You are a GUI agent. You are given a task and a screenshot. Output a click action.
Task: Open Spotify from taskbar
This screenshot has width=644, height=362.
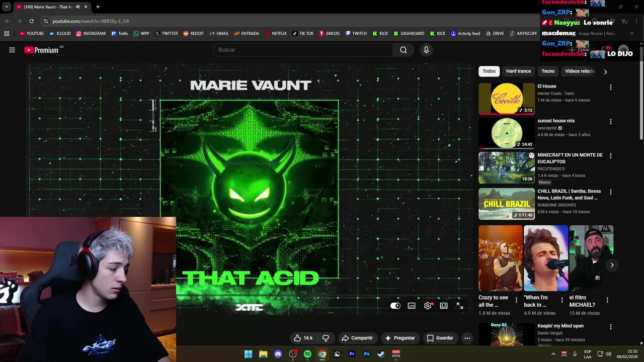(307, 354)
